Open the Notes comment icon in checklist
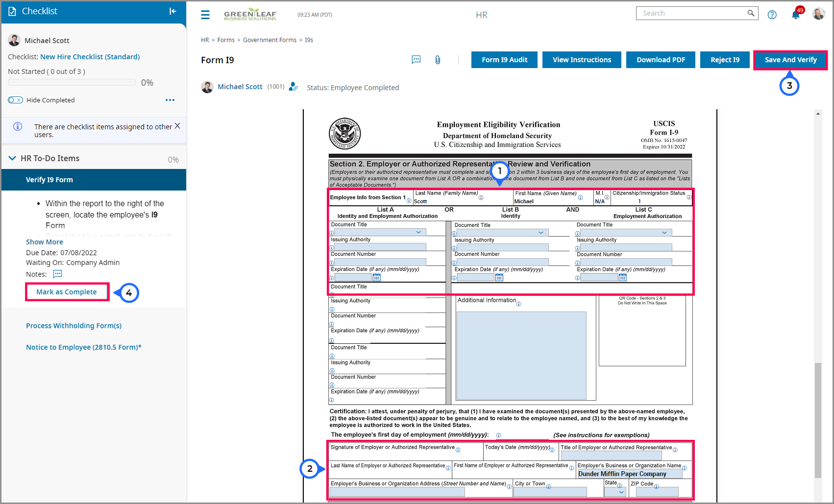Viewport: 834px width, 504px height. click(x=57, y=274)
